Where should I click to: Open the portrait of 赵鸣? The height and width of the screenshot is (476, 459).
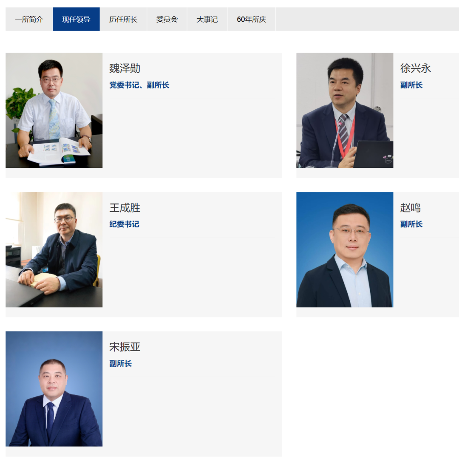[x=345, y=249]
